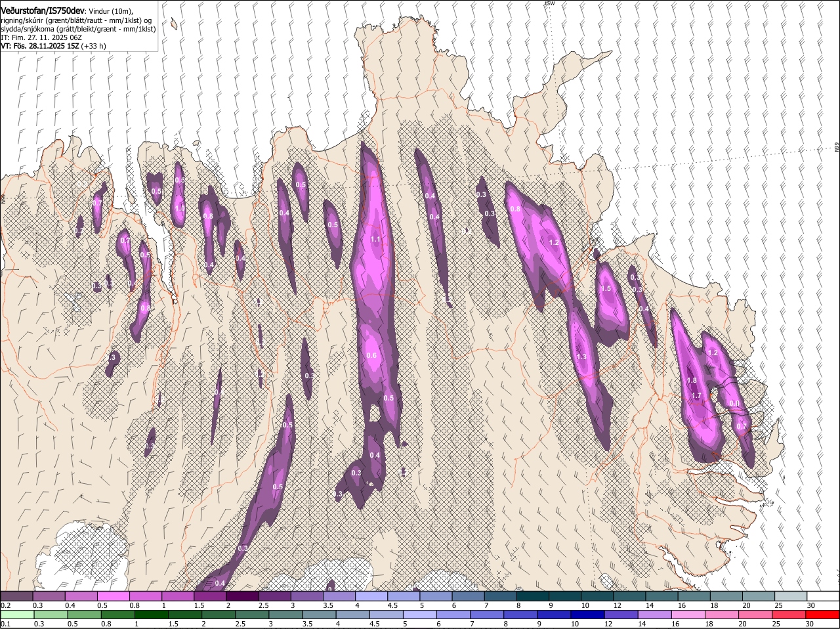Viewport: 840px width, 629px height.
Task: Pick upper legend swatch between 1 and 1.5
Action: tap(177, 596)
